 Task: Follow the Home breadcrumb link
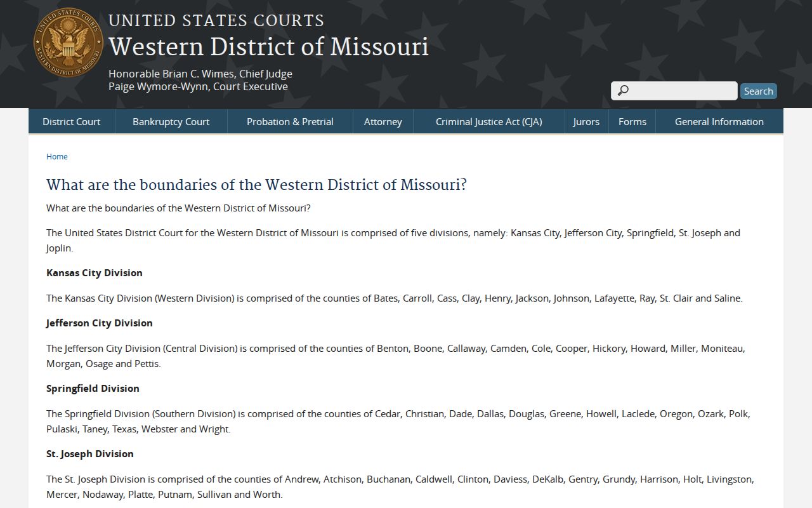[57, 156]
